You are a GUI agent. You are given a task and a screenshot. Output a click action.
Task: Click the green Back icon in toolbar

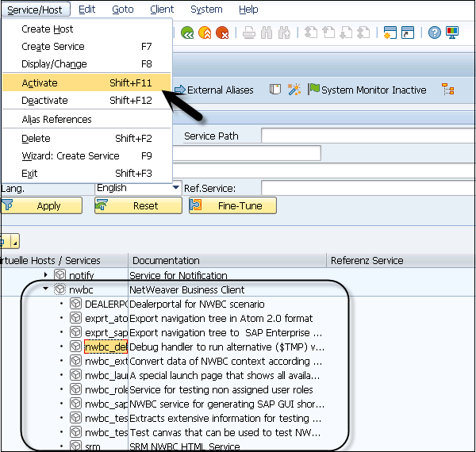[x=187, y=33]
